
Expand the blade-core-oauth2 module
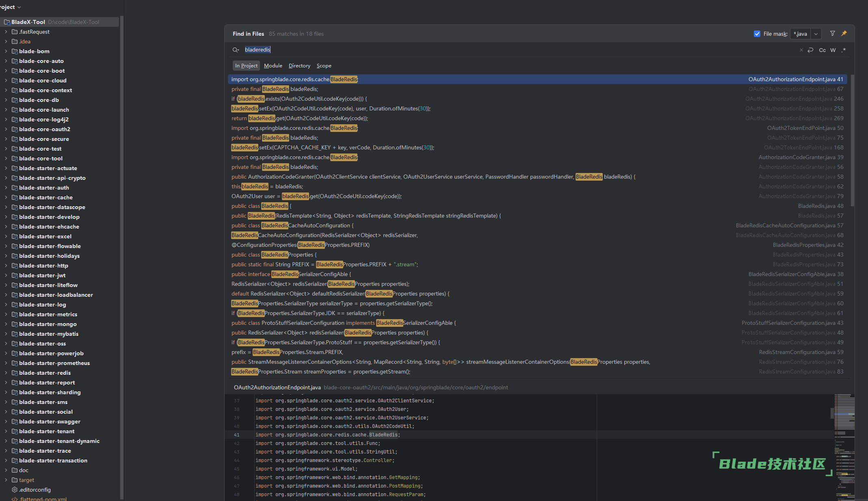click(6, 129)
